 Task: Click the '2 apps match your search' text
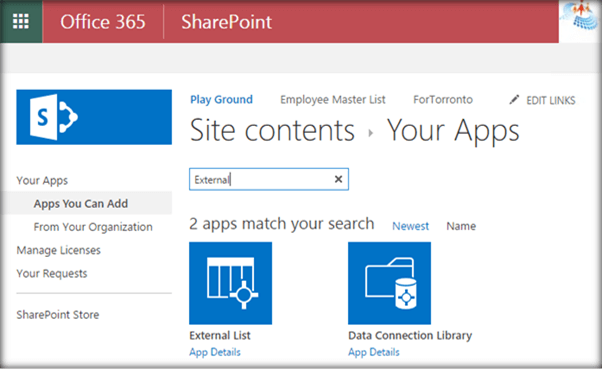click(282, 224)
